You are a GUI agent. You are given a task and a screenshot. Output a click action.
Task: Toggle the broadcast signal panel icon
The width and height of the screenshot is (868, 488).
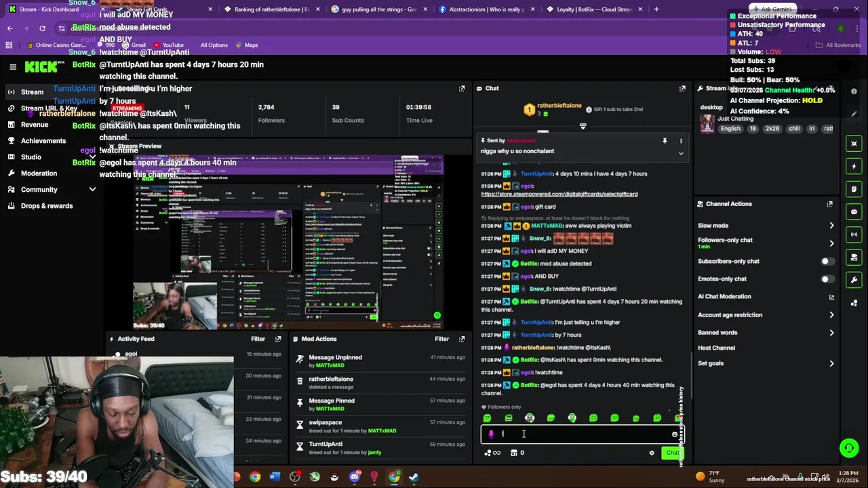point(854,235)
